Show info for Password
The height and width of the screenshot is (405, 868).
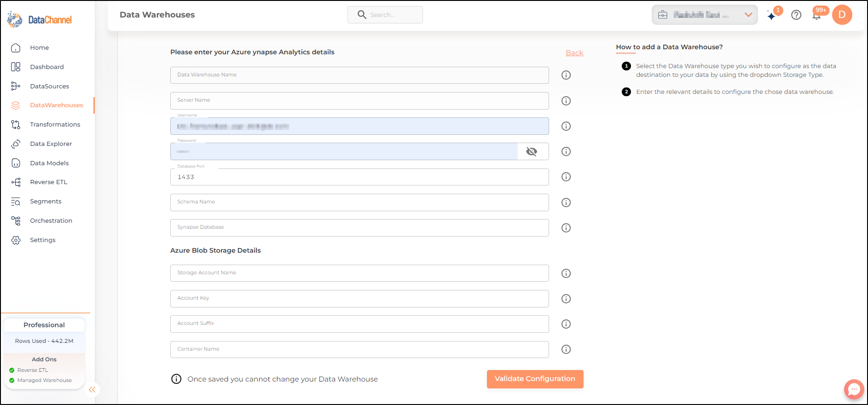[566, 151]
